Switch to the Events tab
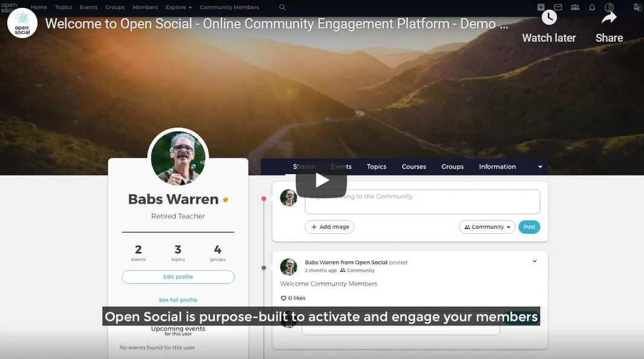 pos(341,166)
